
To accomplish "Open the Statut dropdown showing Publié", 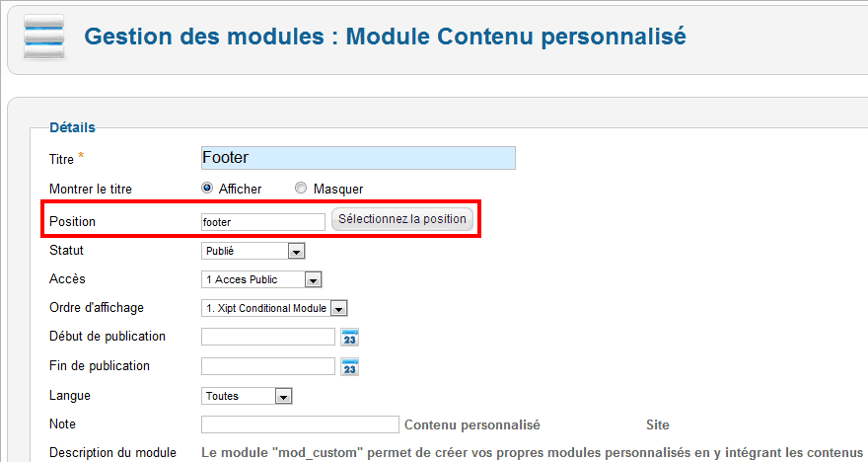I will 253,251.
